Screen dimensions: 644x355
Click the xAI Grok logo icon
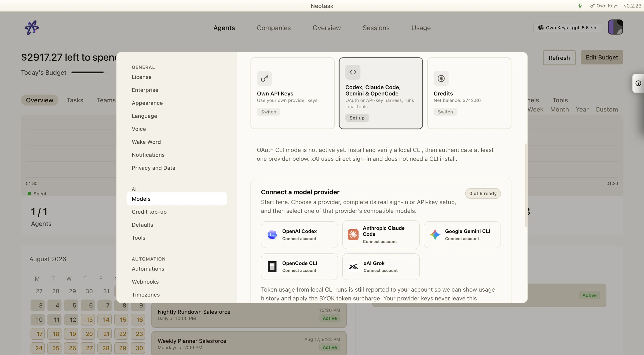coord(353,267)
